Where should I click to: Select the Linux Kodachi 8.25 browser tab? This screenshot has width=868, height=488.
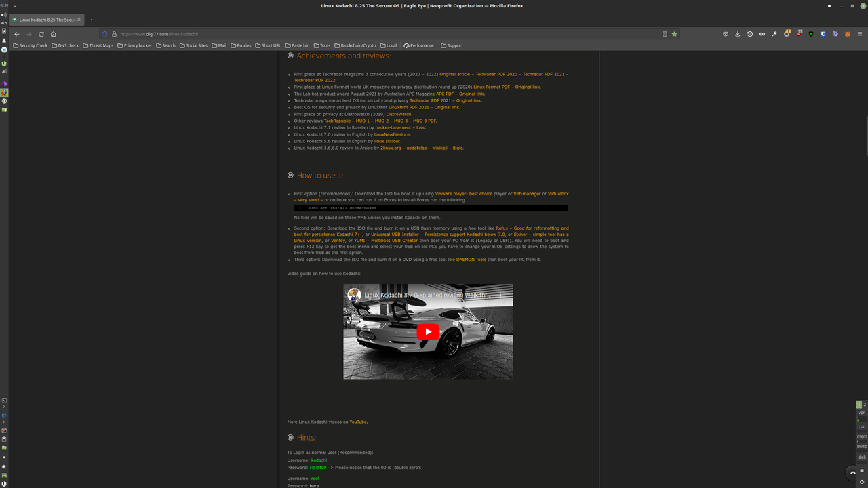(x=46, y=20)
